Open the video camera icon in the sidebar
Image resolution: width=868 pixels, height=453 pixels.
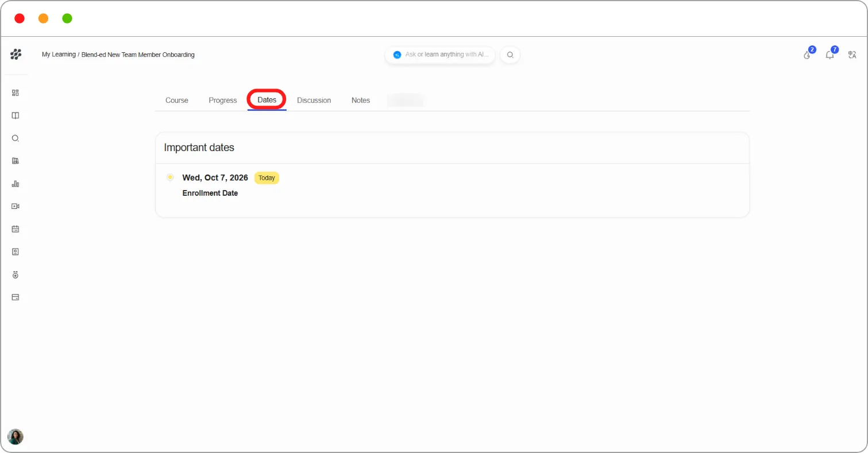click(16, 206)
